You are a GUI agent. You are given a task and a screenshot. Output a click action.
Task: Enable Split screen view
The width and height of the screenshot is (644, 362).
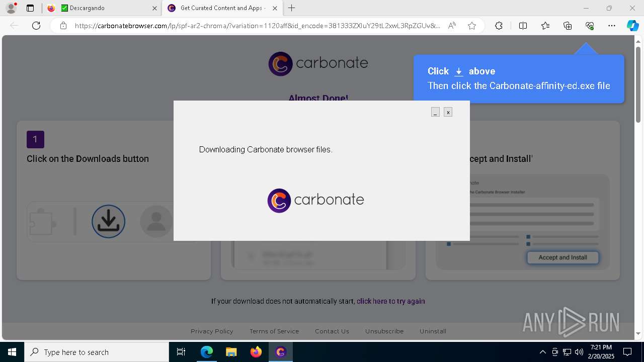523,26
